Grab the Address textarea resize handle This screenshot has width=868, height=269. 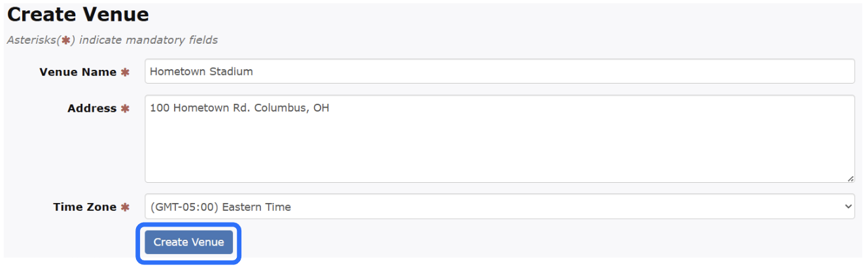coord(850,178)
